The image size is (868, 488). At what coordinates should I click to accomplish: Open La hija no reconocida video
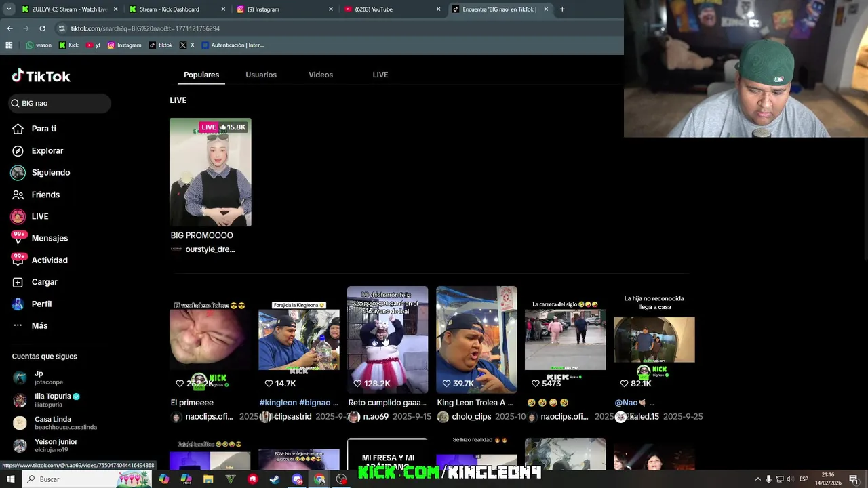click(x=654, y=340)
